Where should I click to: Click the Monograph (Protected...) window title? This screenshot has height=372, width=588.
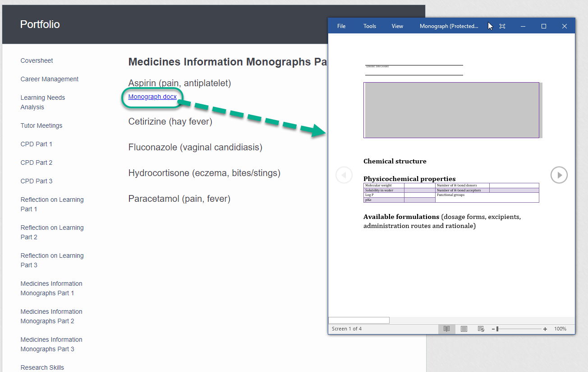(x=449, y=26)
